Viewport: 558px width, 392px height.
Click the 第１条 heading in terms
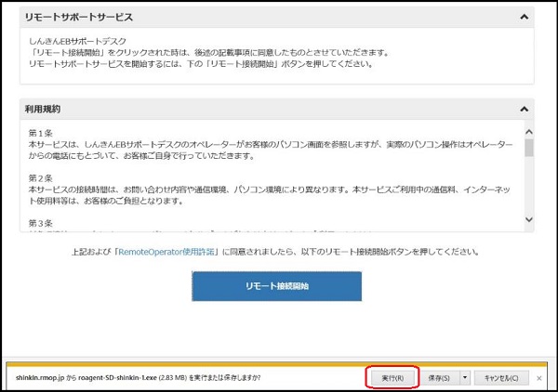[x=43, y=135]
